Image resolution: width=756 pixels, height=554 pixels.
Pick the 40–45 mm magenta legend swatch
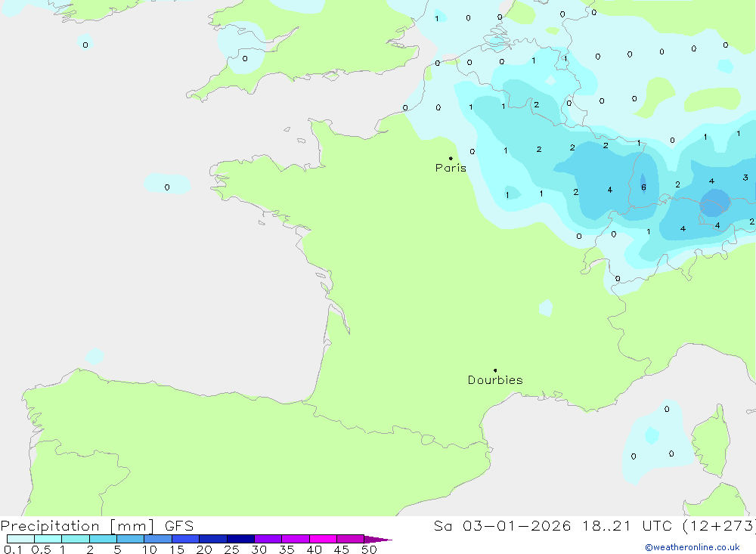323,539
